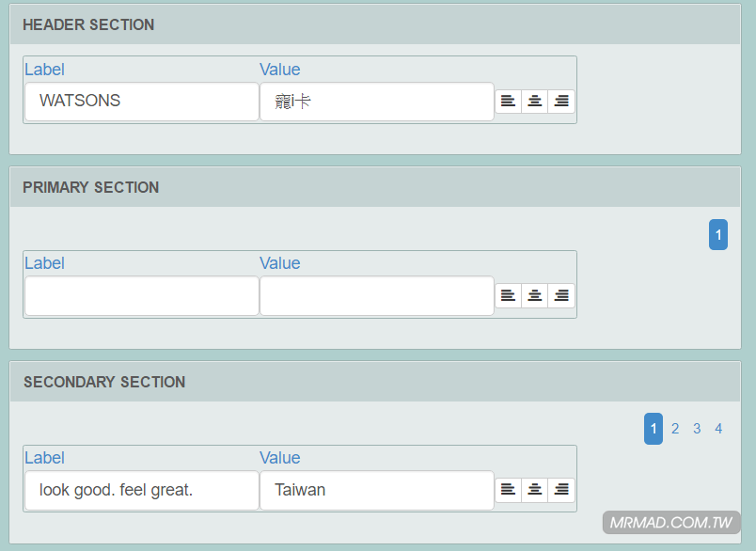Select page 1 in Primary Section
Viewport: 756px width, 551px height.
(x=718, y=235)
